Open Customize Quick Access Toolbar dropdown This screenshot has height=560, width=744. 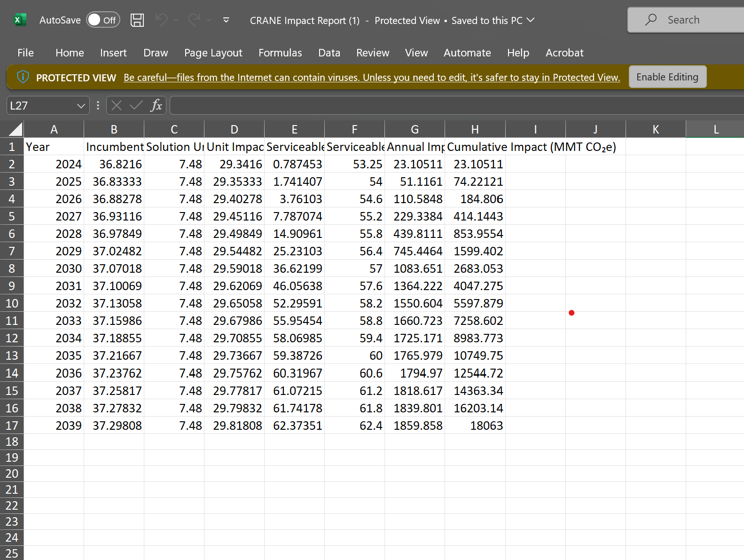pos(226,20)
